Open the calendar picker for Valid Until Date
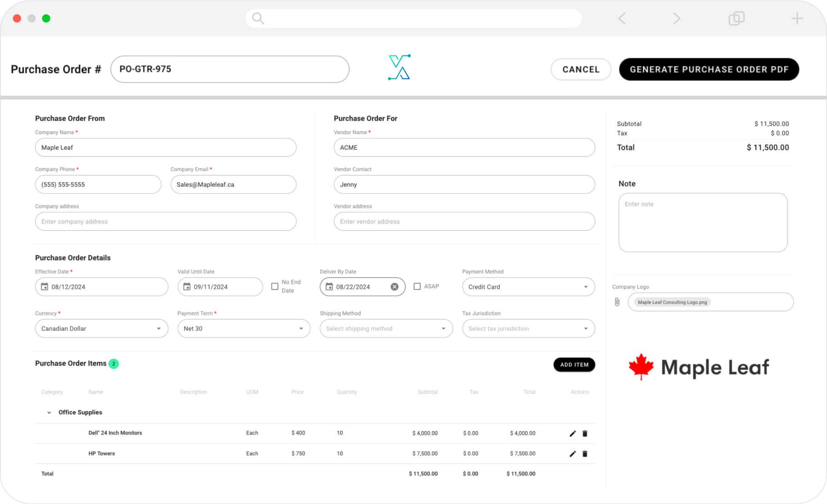Image resolution: width=827 pixels, height=504 pixels. 187,287
